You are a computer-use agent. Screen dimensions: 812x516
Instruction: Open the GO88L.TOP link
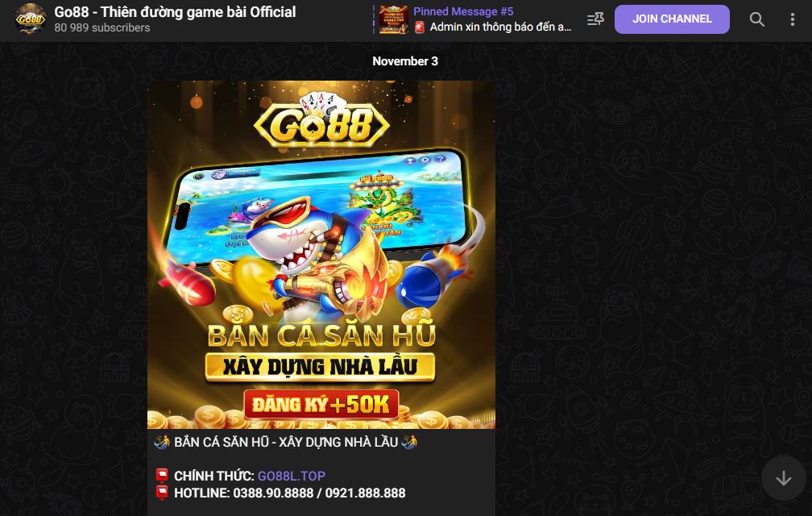pyautogui.click(x=292, y=476)
